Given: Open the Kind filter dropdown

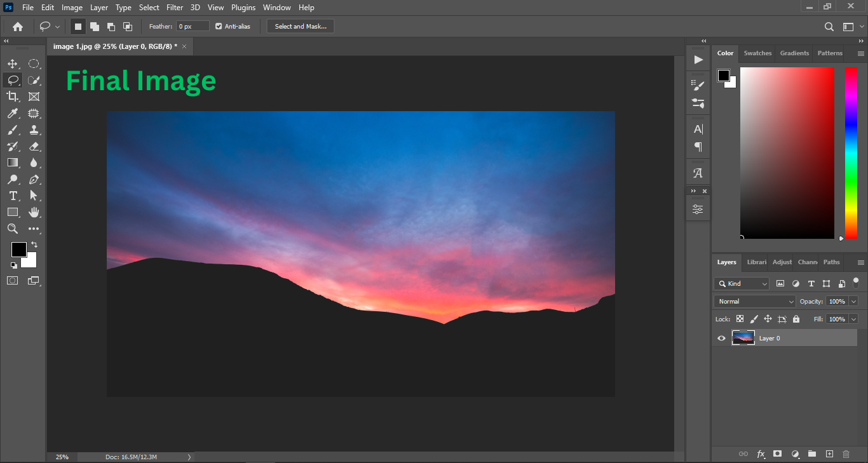Looking at the screenshot, I should pos(742,284).
